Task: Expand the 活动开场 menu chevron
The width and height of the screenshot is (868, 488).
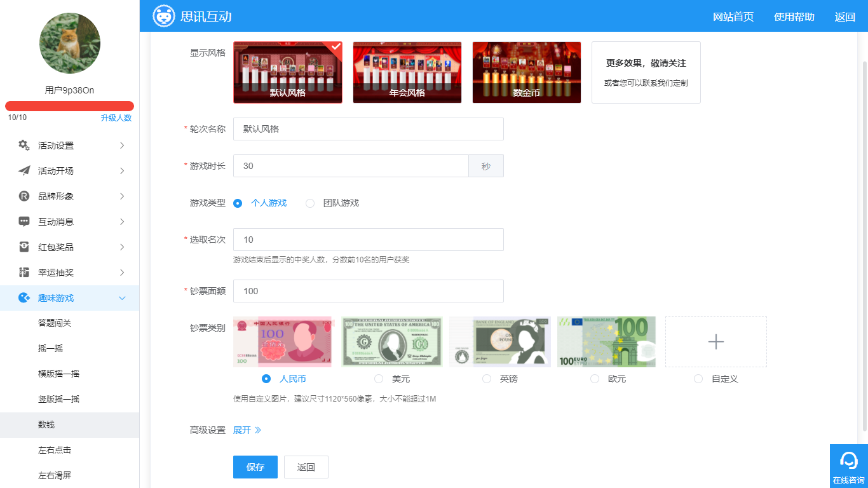Action: point(122,171)
